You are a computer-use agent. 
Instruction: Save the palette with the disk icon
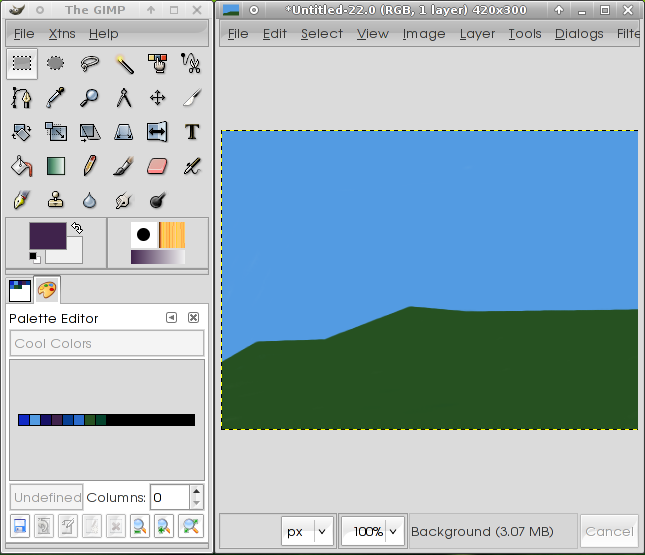pyautogui.click(x=20, y=526)
